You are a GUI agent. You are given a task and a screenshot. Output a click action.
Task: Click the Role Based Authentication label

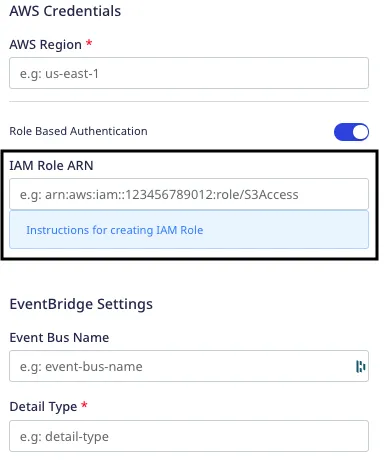point(78,131)
